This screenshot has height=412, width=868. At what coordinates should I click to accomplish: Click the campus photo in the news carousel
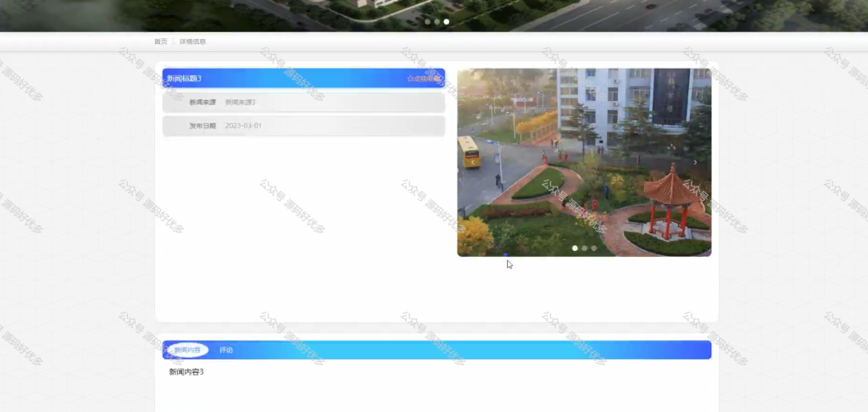coord(584,162)
